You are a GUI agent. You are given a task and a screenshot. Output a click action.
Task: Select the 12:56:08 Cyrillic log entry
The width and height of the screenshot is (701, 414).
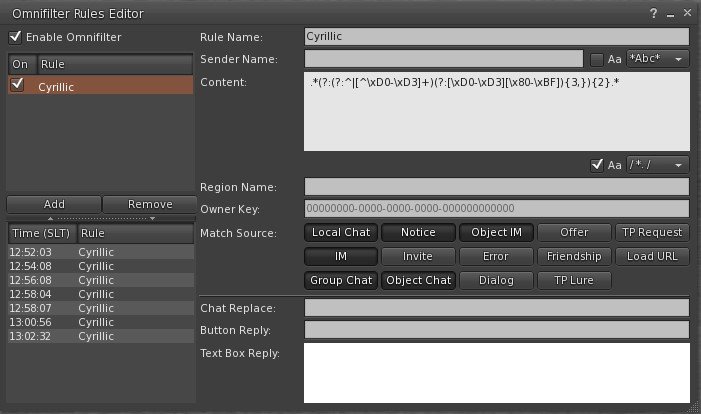[x=101, y=280]
